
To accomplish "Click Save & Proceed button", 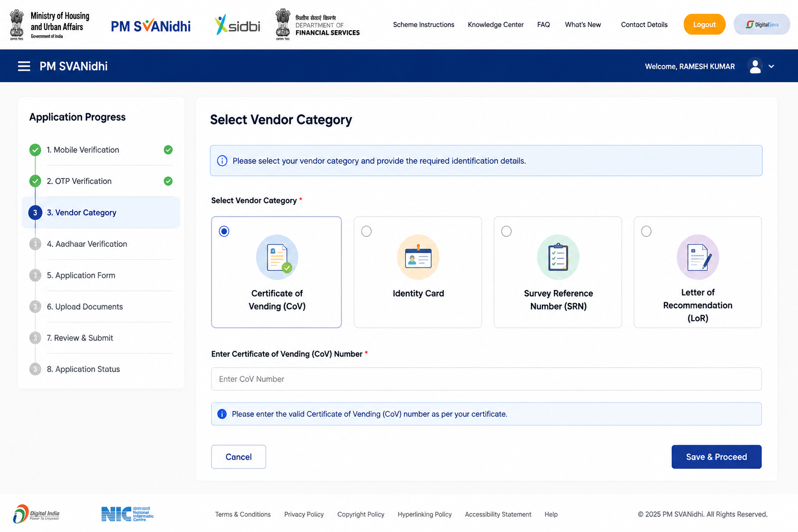I will 716,457.
